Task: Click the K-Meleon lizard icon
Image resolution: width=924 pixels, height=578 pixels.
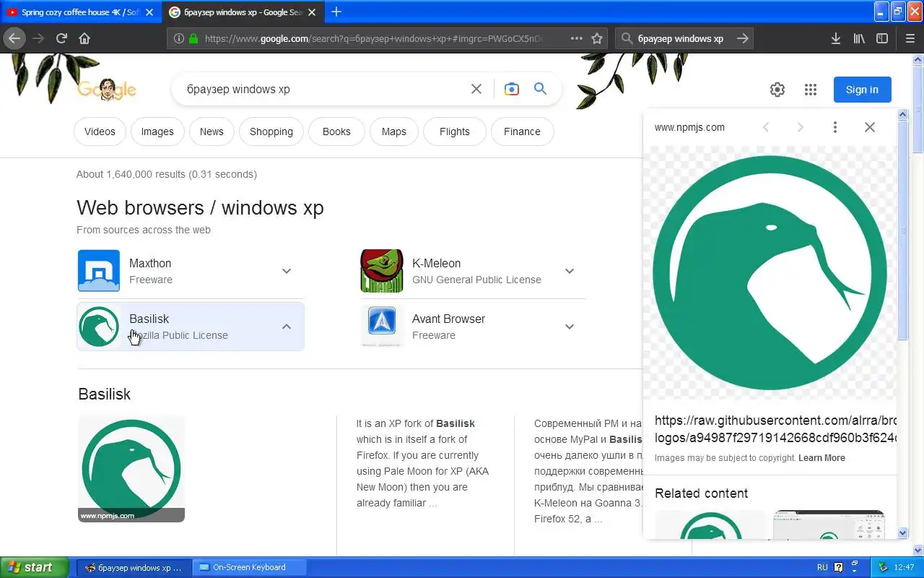Action: [x=382, y=271]
